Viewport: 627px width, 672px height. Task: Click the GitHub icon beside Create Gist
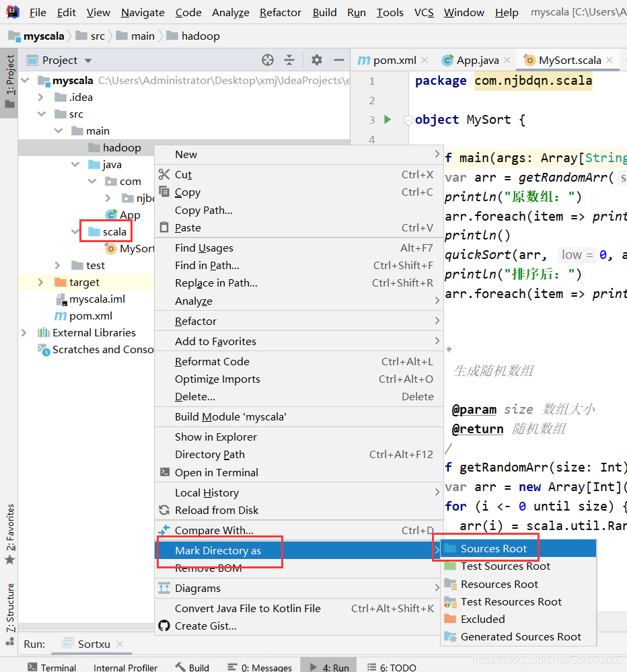(x=164, y=626)
